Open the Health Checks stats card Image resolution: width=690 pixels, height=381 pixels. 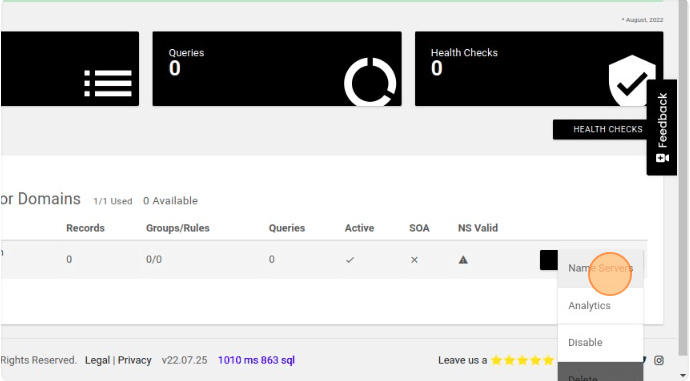(539, 69)
